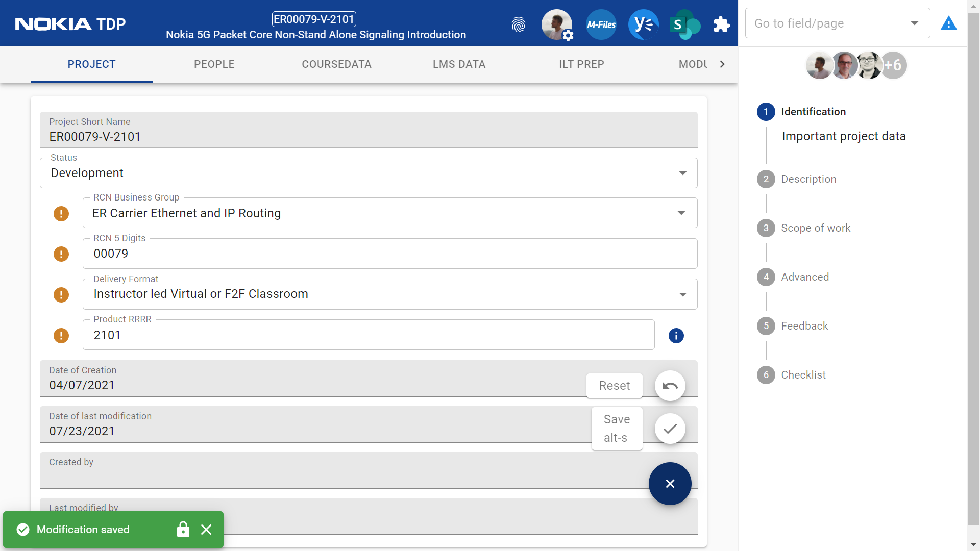Click the Date of Creation field
This screenshot has width=980, height=551.
point(369,379)
